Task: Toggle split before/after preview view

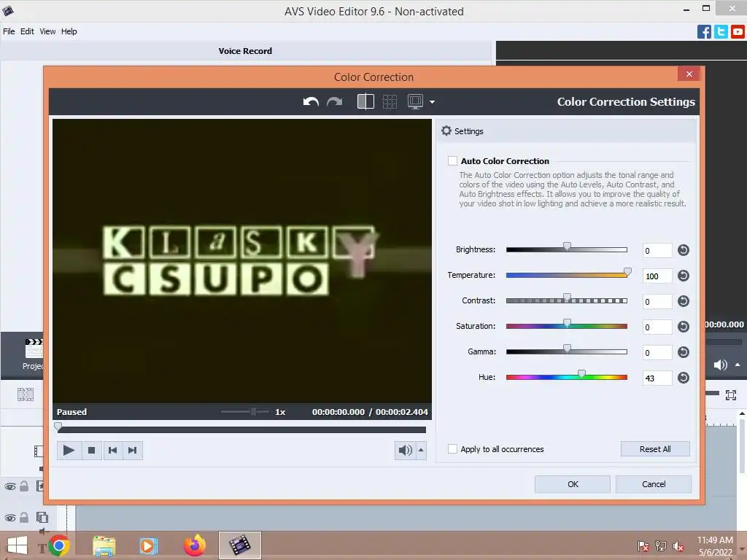Action: point(365,101)
